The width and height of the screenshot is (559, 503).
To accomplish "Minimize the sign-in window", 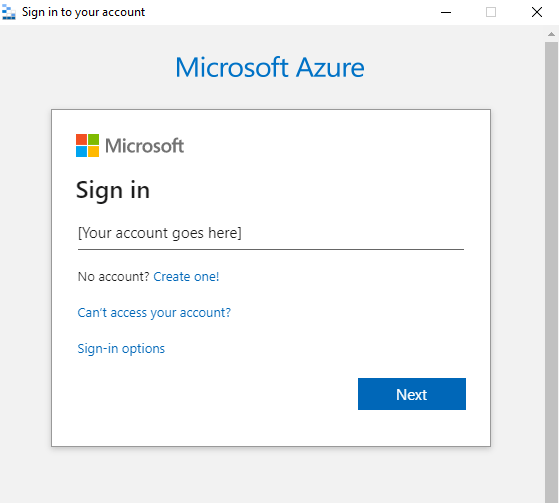I will [446, 12].
